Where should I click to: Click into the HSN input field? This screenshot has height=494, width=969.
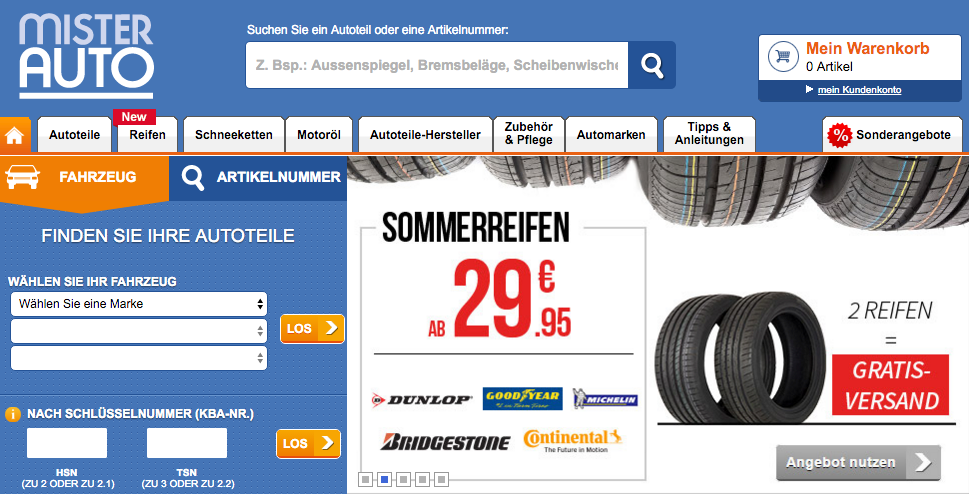click(x=67, y=443)
